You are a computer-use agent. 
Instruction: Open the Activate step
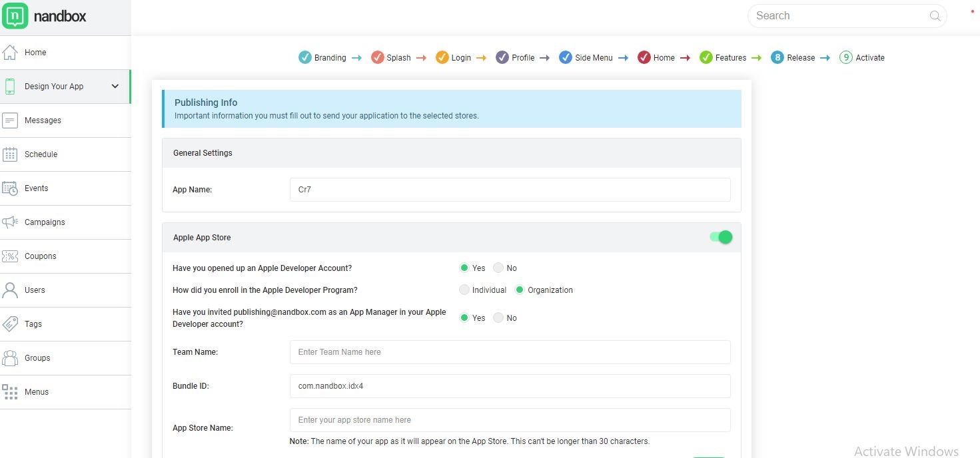pyautogui.click(x=862, y=58)
